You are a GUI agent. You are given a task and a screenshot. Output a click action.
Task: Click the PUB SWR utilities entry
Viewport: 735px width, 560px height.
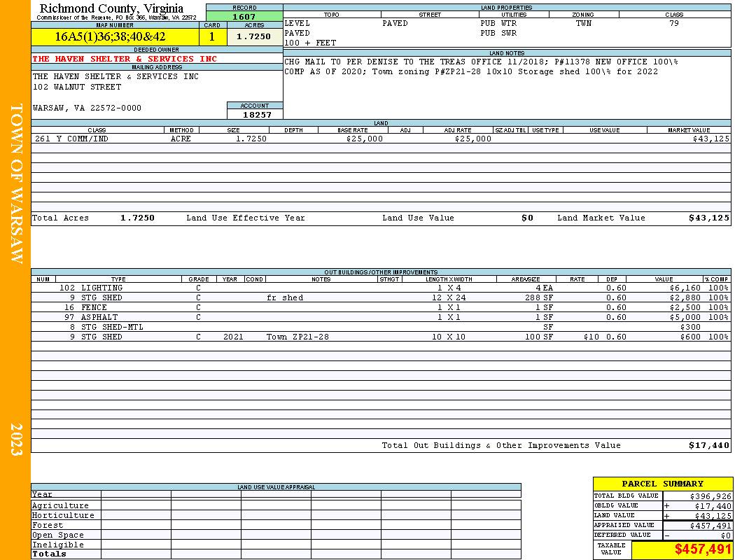[498, 34]
